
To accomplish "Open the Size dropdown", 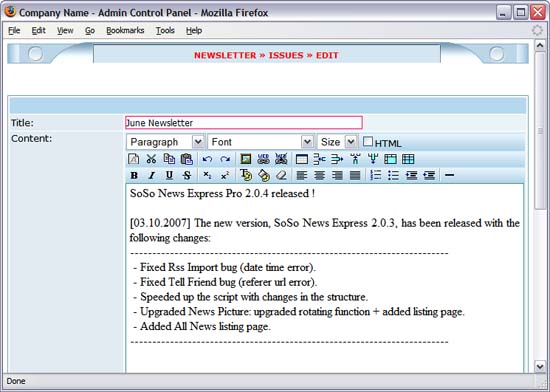I will [337, 142].
